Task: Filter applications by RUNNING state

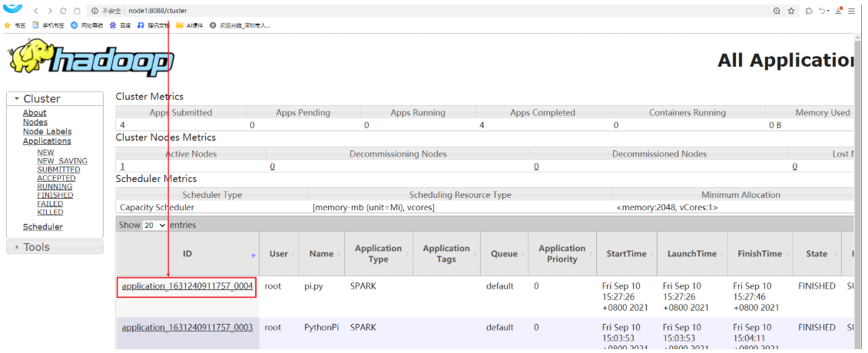Action: [55, 186]
